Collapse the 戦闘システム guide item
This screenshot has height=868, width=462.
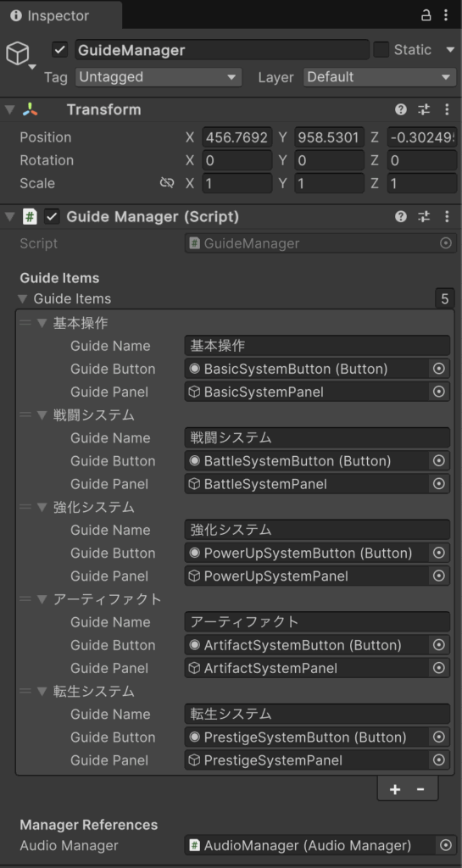[42, 415]
